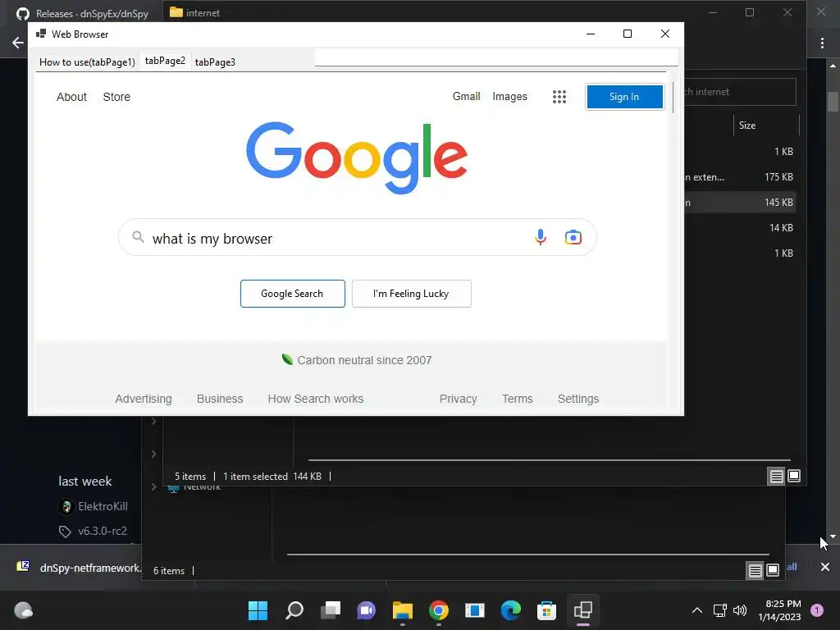Open the weather widget on the taskbar
This screenshot has height=630, width=840.
pyautogui.click(x=24, y=610)
